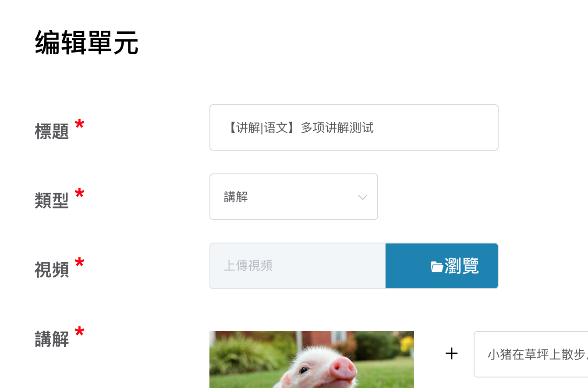Click the 視頻 field label

point(52,270)
